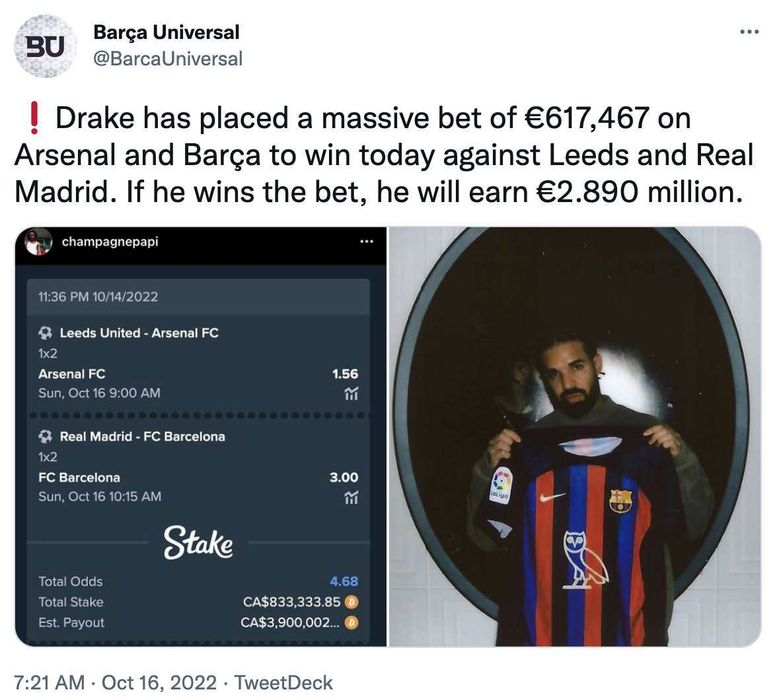Click the soccer ball icon beside Real Madrid

tap(45, 437)
